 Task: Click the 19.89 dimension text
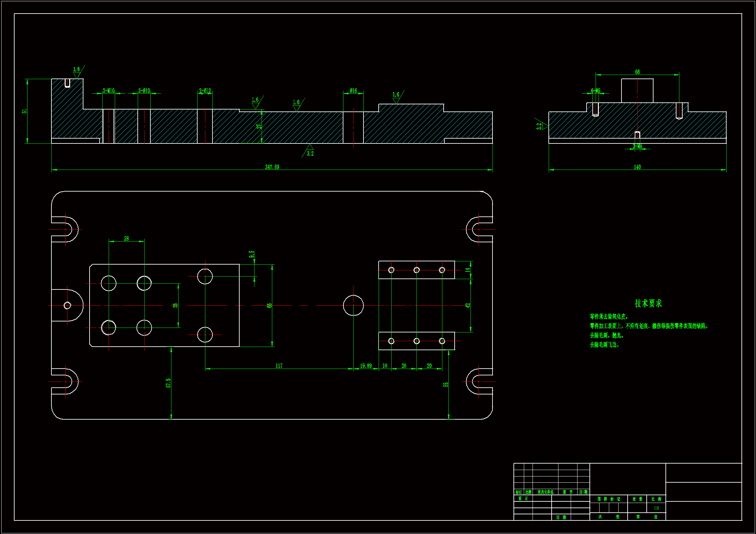click(365, 366)
